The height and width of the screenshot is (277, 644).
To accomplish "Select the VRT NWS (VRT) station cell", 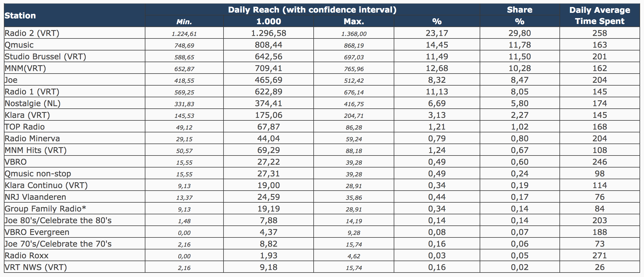I will tap(36, 267).
